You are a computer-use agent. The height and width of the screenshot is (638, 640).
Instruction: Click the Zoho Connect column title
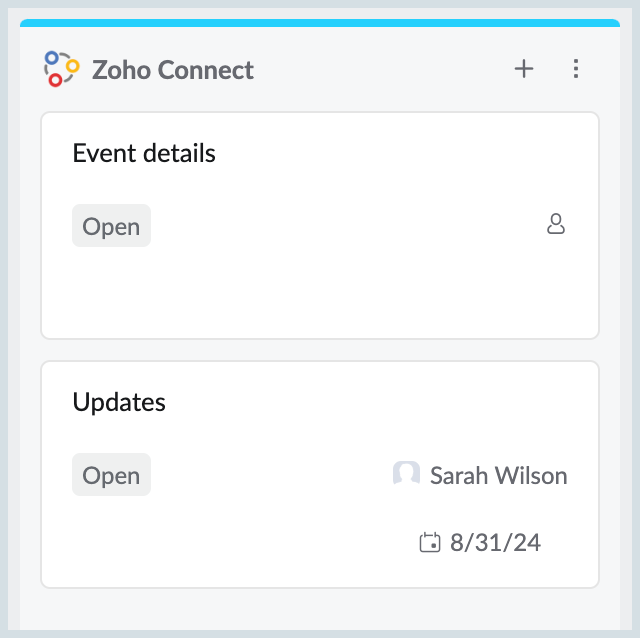[173, 70]
